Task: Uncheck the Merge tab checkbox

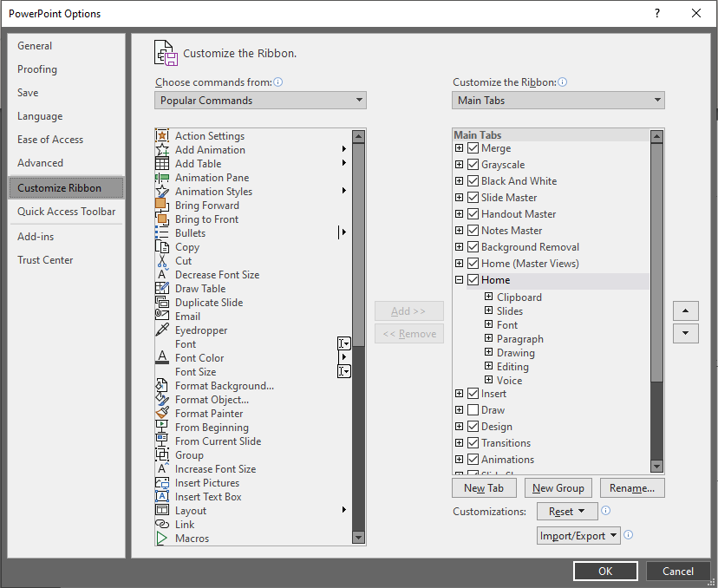Action: [473, 148]
